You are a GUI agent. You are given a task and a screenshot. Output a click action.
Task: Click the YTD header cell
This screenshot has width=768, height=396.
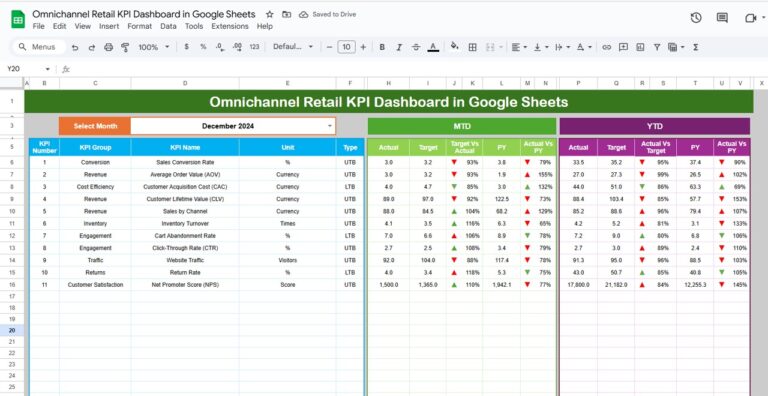point(654,126)
